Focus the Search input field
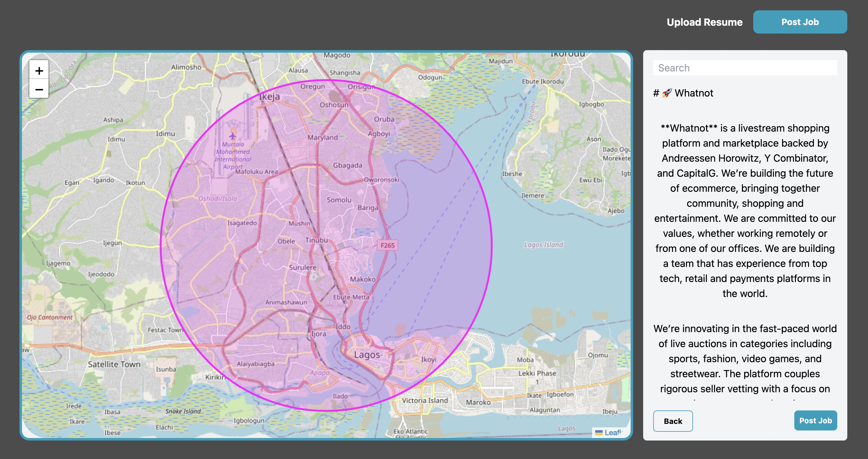The image size is (868, 459). coord(745,68)
